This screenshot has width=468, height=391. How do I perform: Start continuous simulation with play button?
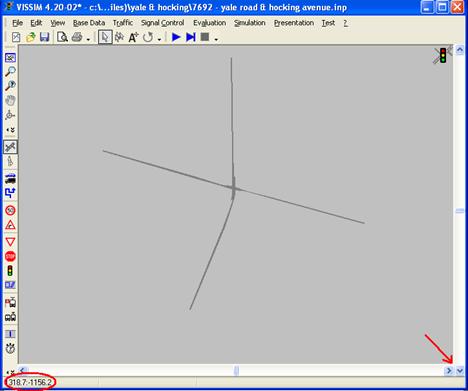[x=176, y=37]
